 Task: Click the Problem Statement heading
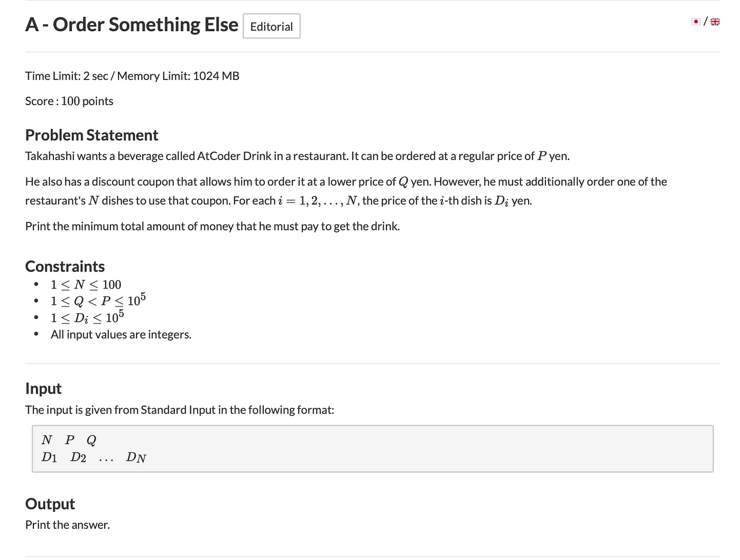click(x=91, y=135)
